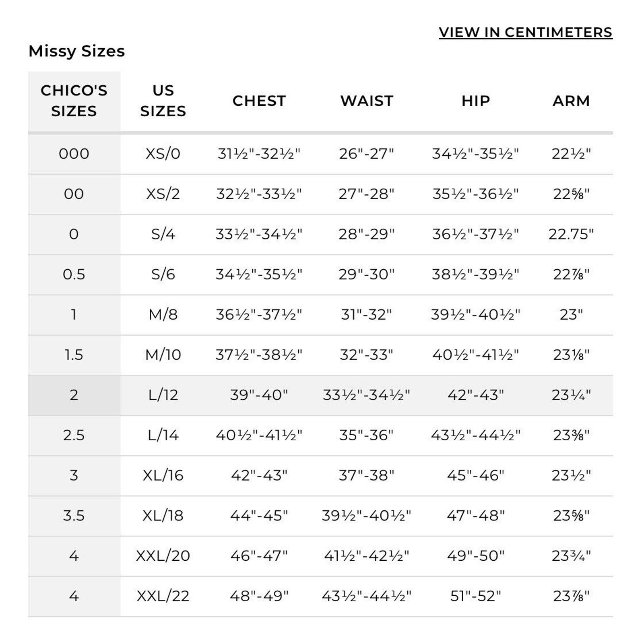Click the 51"-52" hip measurement

tap(476, 596)
